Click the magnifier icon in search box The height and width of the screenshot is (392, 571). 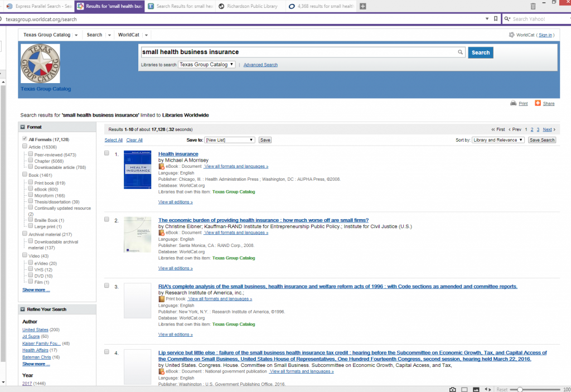[x=460, y=52]
